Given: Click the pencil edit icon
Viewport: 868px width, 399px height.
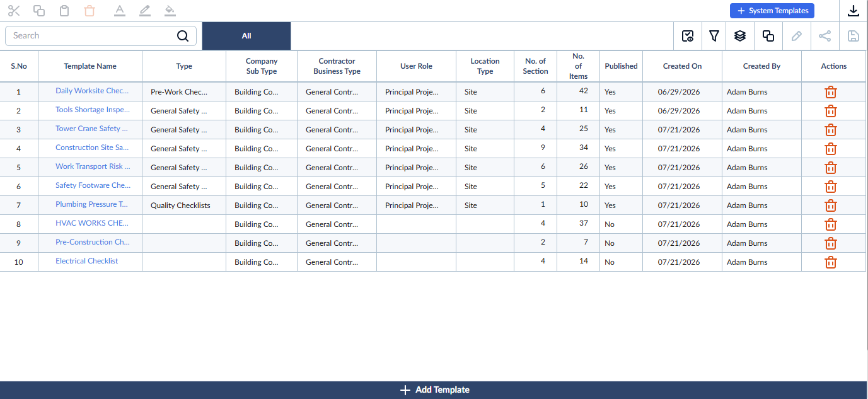Looking at the screenshot, I should [x=797, y=36].
